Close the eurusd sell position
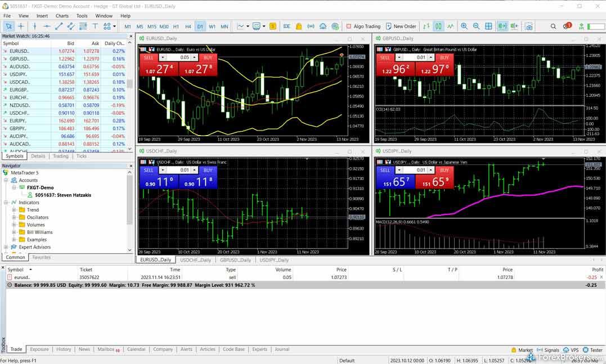This screenshot has width=606, height=364. pos(601,277)
